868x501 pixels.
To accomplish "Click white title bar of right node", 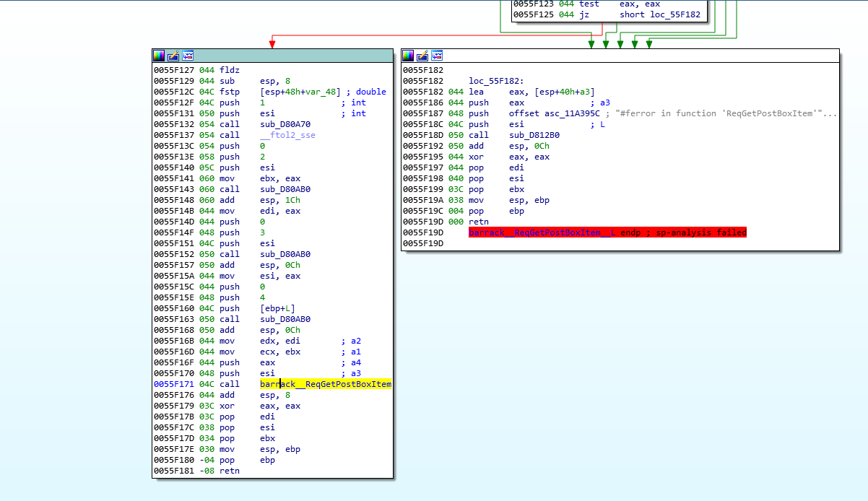I will [x=620, y=56].
